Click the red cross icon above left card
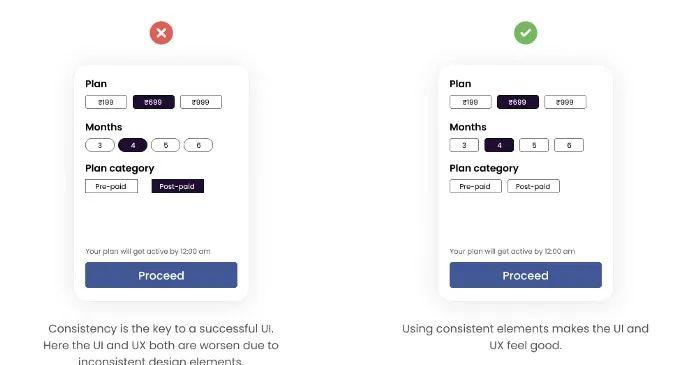 click(x=161, y=33)
